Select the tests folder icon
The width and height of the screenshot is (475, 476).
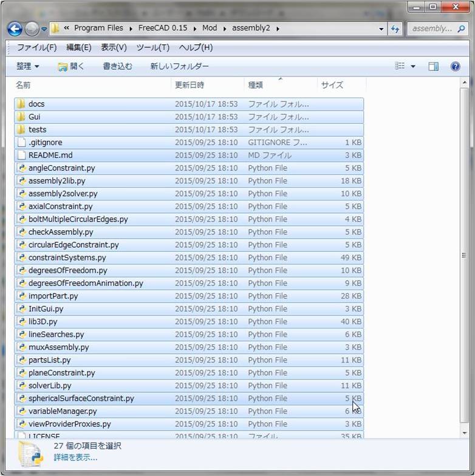tap(21, 130)
